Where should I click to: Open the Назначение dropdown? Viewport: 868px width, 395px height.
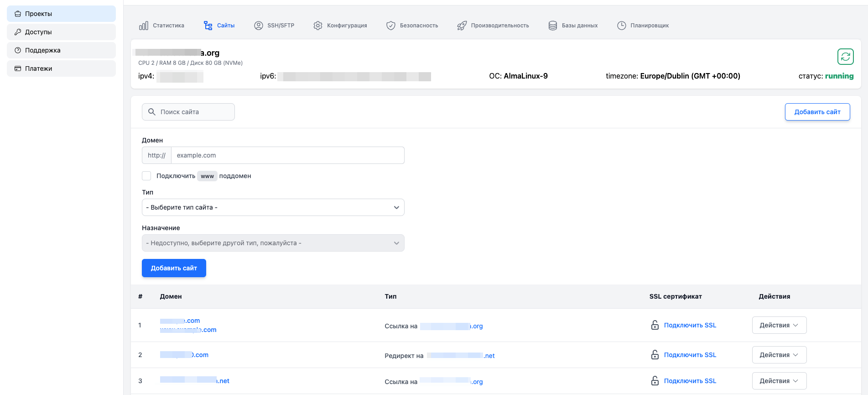273,243
